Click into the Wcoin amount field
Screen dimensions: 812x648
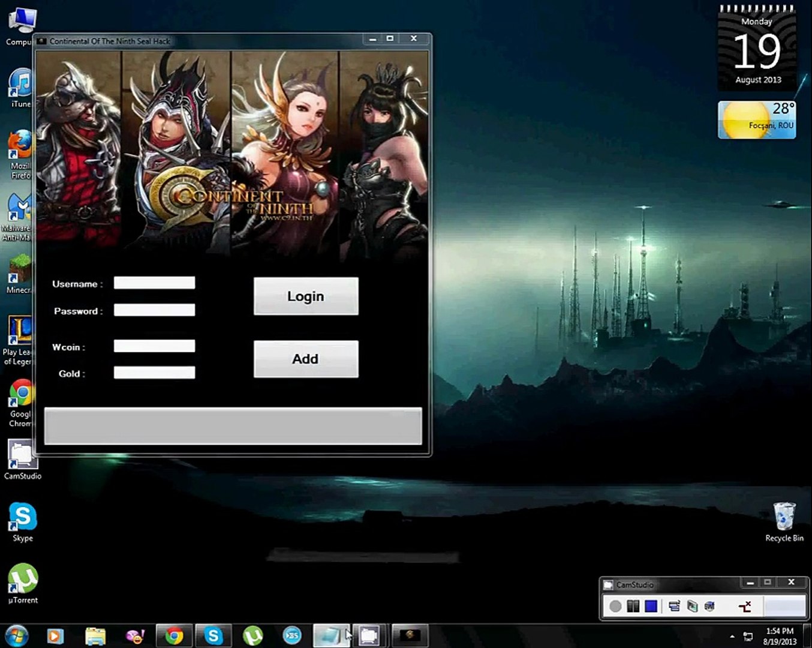[154, 346]
